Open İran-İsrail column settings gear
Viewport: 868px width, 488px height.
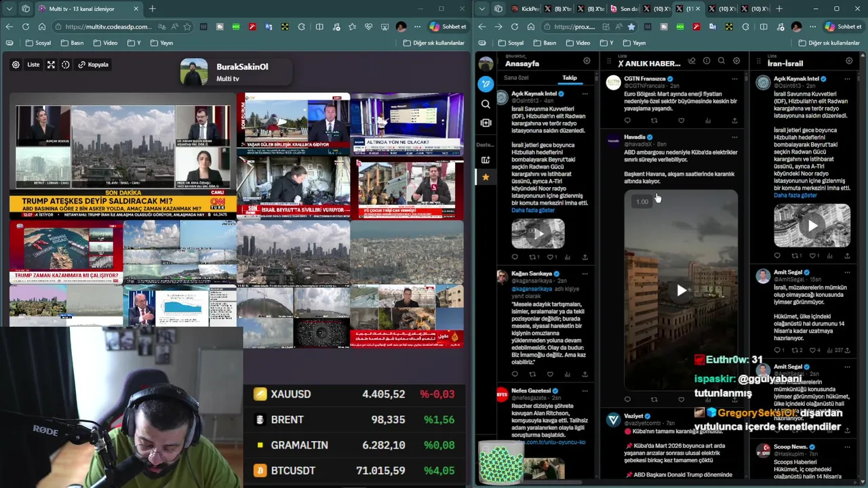pos(849,61)
